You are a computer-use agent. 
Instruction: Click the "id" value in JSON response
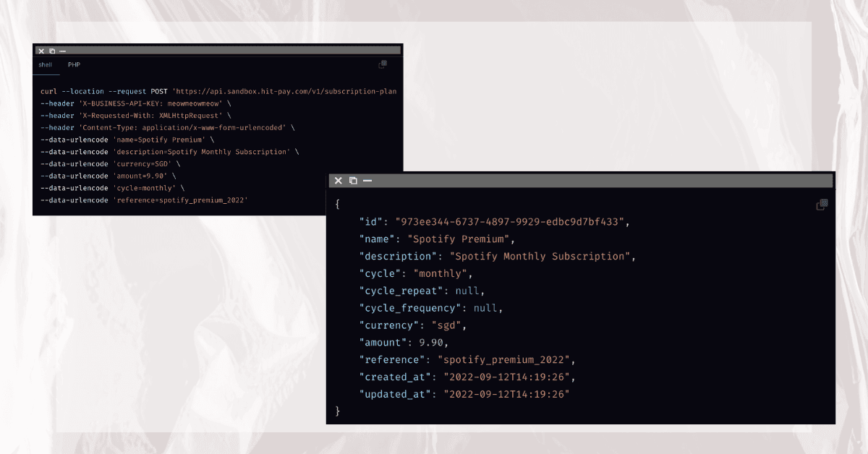pyautogui.click(x=510, y=222)
